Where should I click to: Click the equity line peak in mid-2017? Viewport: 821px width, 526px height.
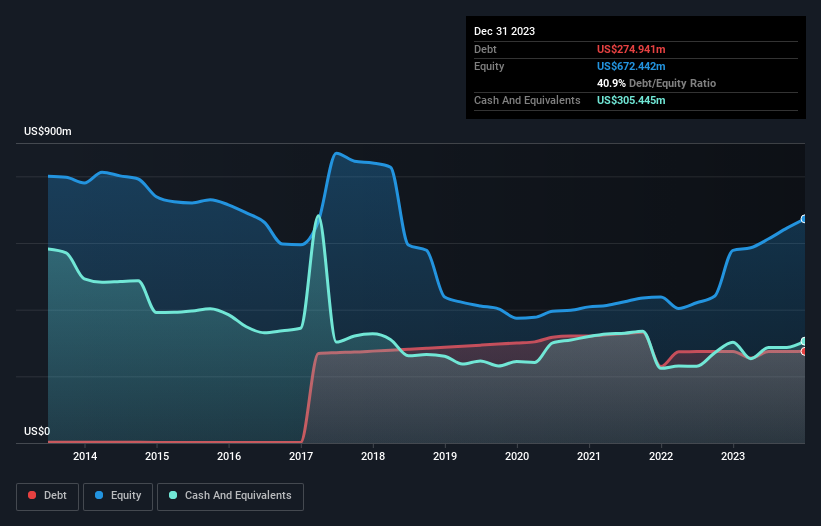(336, 153)
